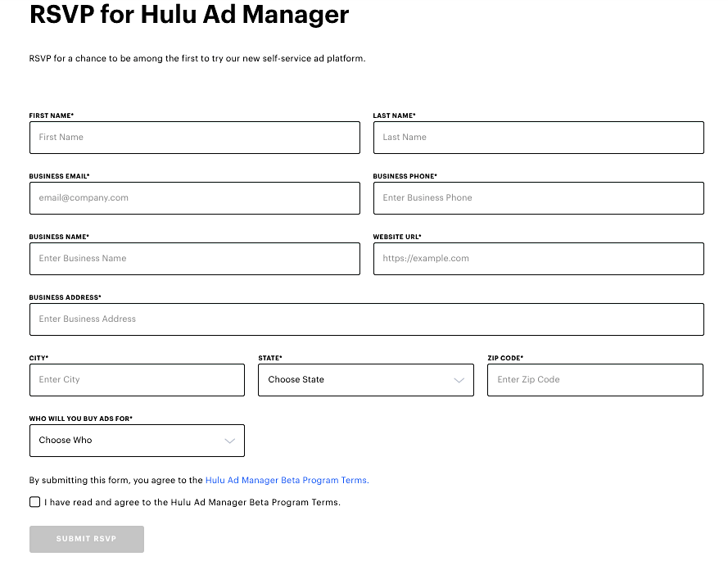Click the FIRST NAME label
The height and width of the screenshot is (561, 728).
pyautogui.click(x=52, y=115)
